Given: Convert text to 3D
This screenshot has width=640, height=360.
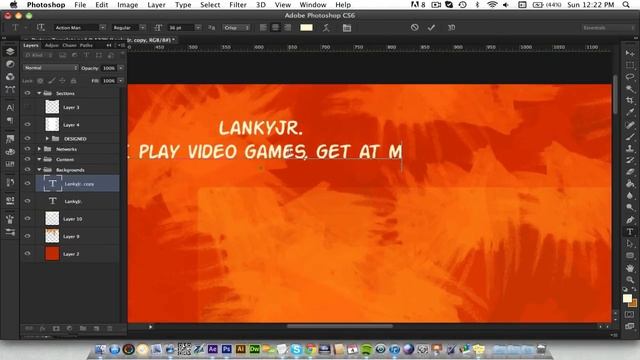Looking at the screenshot, I should tap(451, 27).
